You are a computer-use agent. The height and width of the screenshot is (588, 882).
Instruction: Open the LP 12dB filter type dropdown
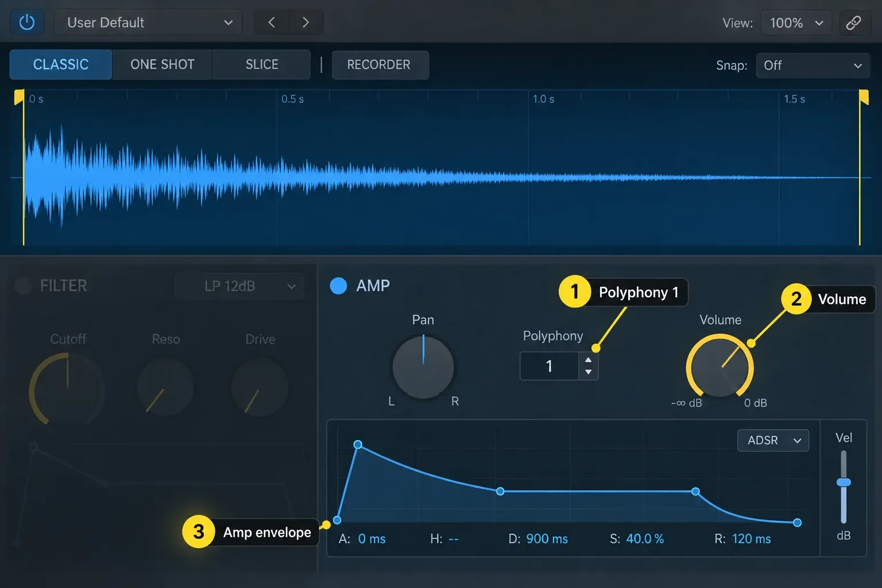point(240,286)
